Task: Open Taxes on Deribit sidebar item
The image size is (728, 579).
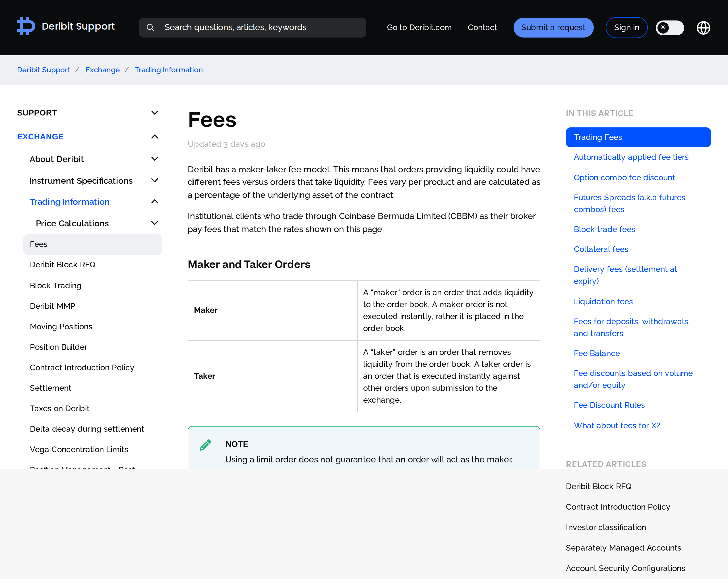Action: 59,408
